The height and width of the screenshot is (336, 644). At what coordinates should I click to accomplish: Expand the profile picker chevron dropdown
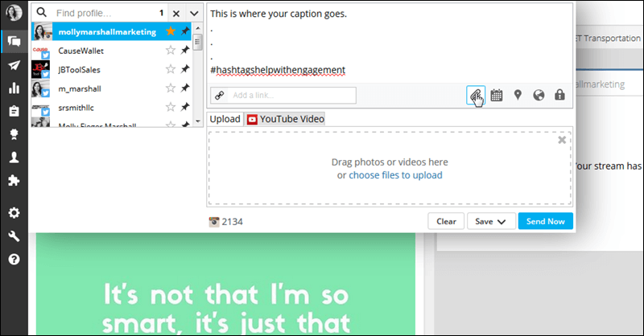tap(194, 14)
